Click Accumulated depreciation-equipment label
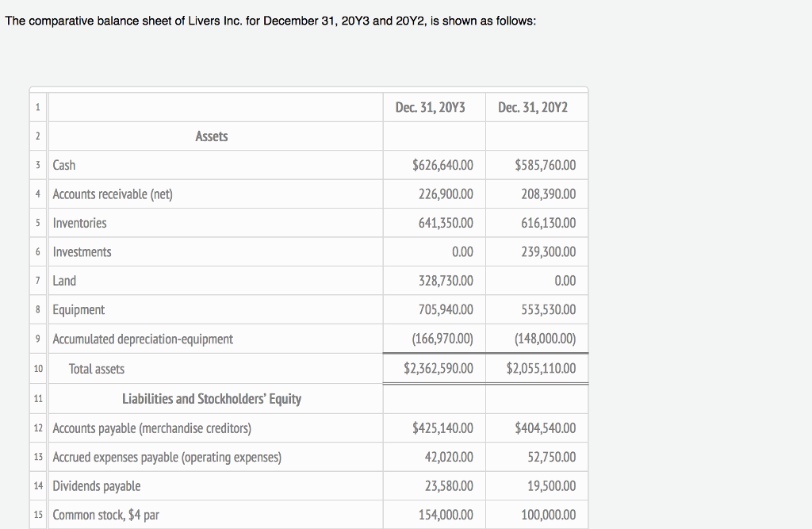Screen dimensions: 812x529 coord(143,339)
